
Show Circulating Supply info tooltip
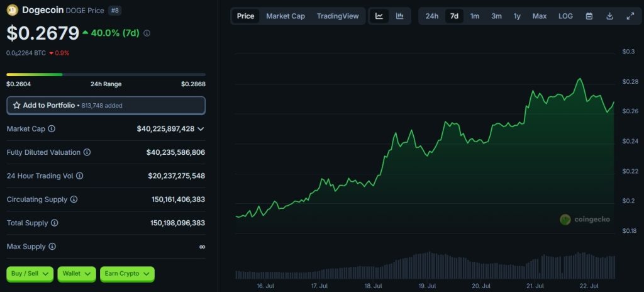point(74,199)
